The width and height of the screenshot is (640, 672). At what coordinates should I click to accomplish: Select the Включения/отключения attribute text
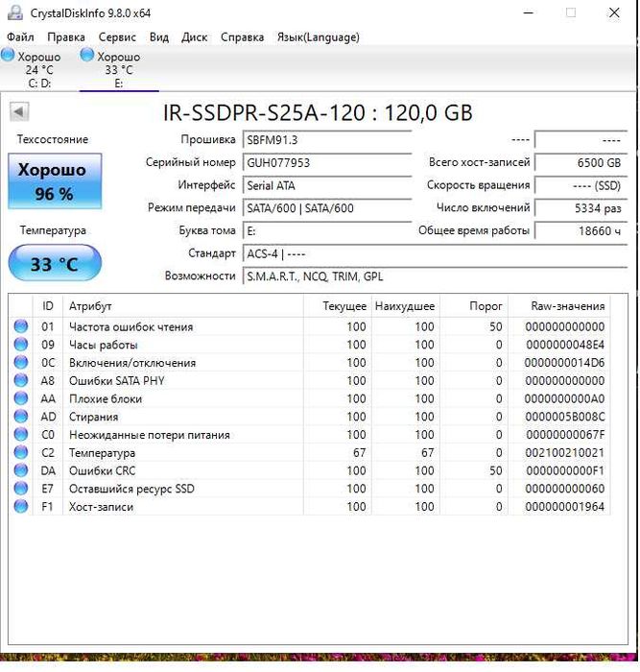tap(132, 363)
